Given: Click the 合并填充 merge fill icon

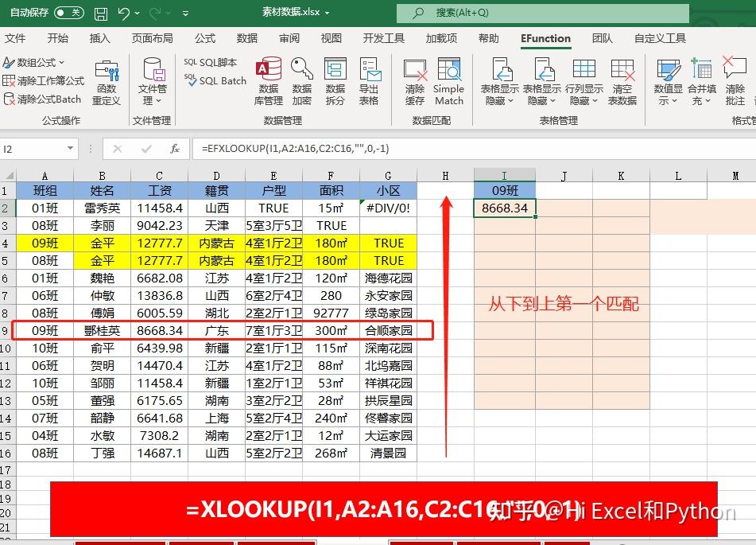Looking at the screenshot, I should point(702,80).
